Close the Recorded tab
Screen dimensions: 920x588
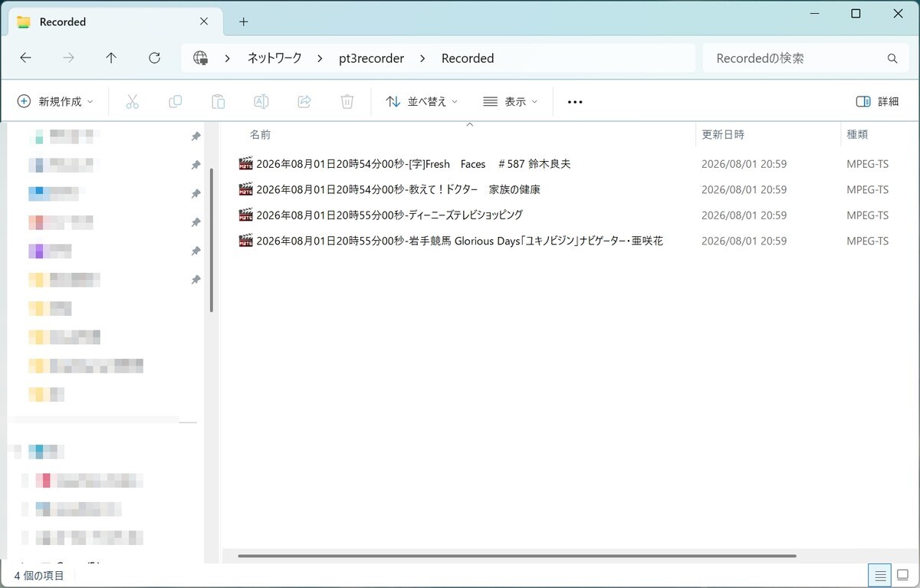(x=204, y=21)
